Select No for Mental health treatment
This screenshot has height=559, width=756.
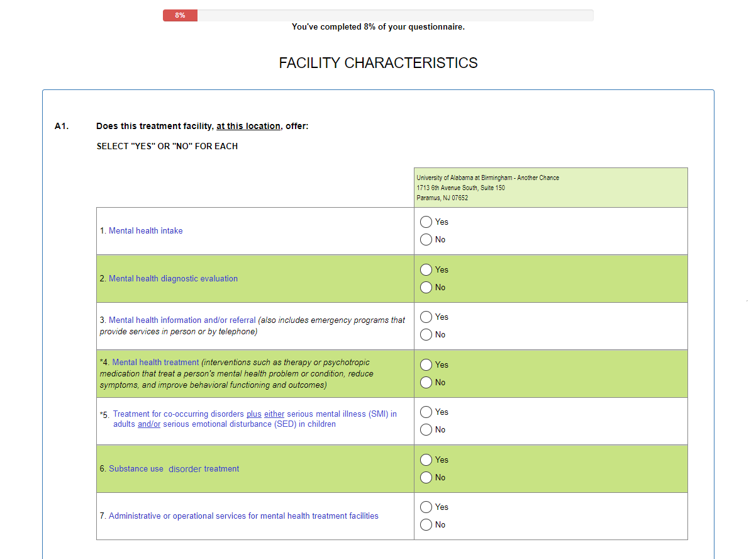426,382
